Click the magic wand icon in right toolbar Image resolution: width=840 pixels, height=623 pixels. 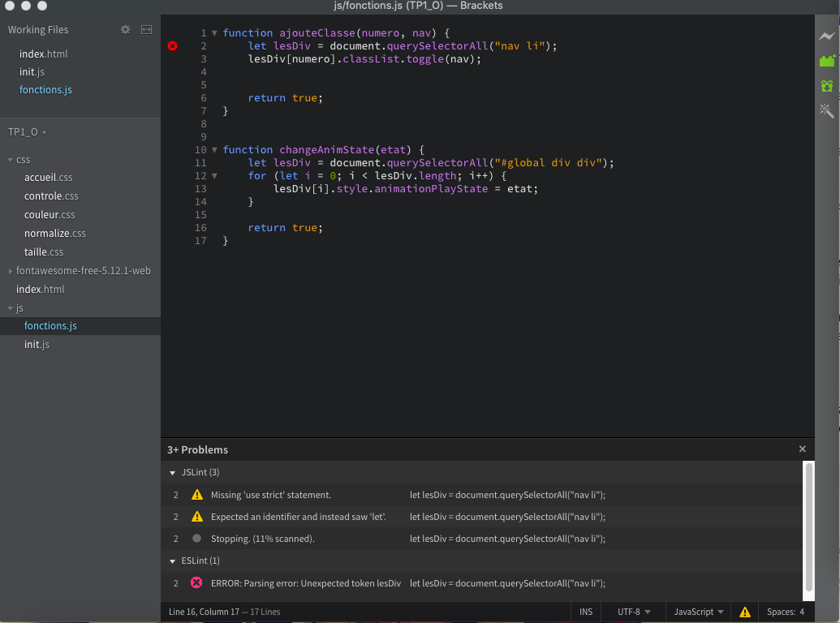[x=826, y=111]
